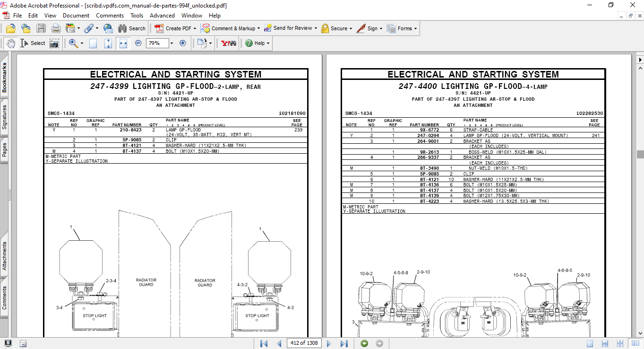644x349 pixels.
Task: Click the zoom out minus control
Action: click(137, 43)
